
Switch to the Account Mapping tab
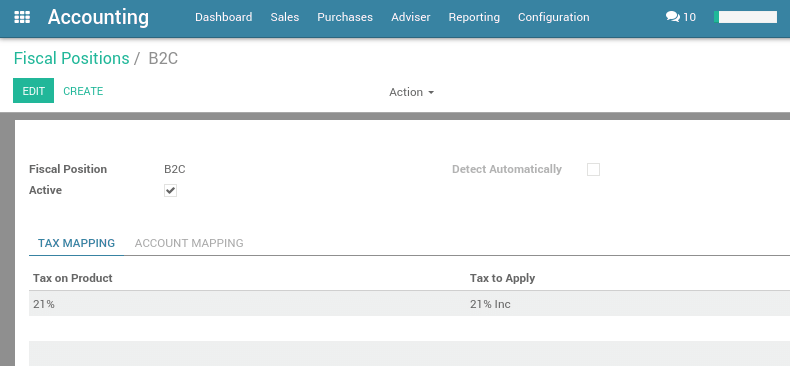tap(189, 243)
